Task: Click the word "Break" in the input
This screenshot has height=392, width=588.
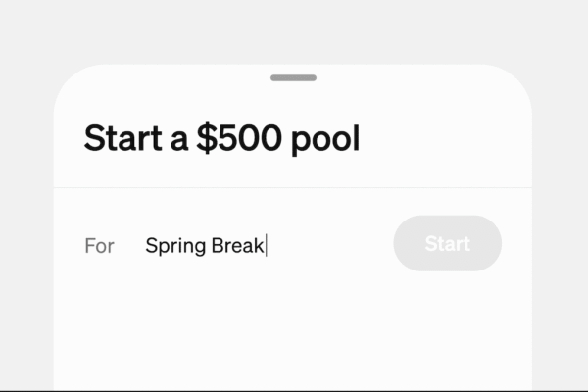Action: point(237,245)
